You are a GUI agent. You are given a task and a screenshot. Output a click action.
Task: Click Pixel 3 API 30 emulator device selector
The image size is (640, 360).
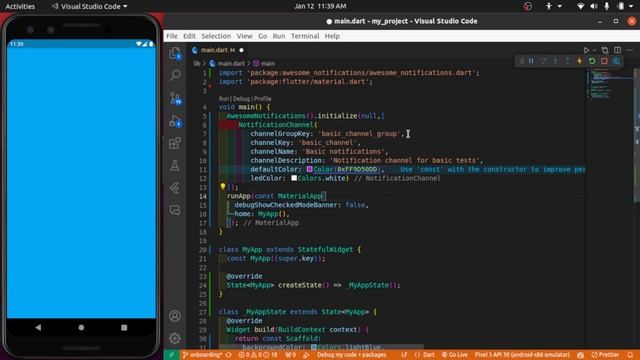(x=522, y=355)
